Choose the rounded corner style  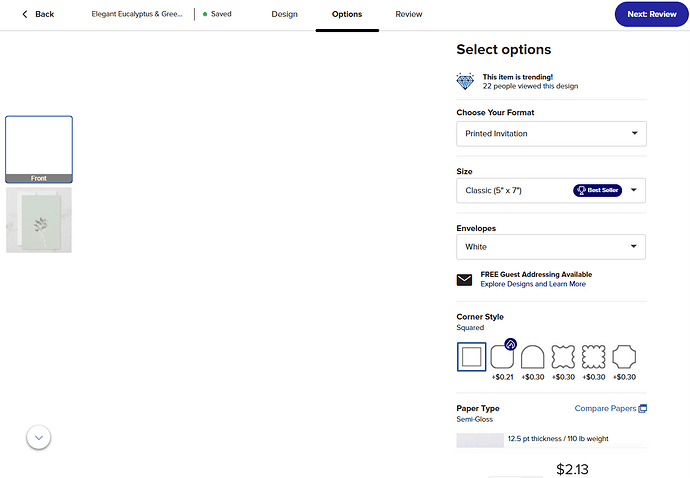click(502, 357)
